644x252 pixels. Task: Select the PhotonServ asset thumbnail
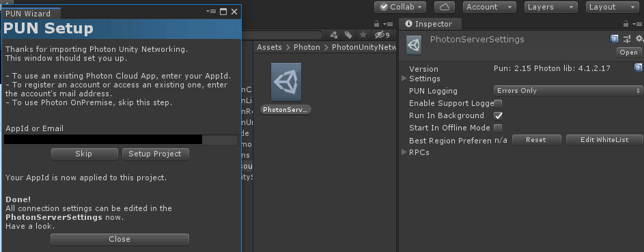(x=286, y=82)
